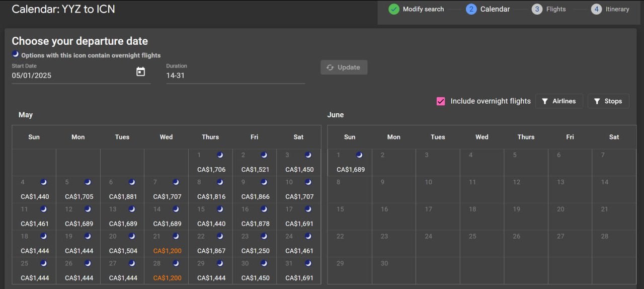Click the overnight moon icon on May 14
Screen dimensions: 644x289
coord(176,209)
